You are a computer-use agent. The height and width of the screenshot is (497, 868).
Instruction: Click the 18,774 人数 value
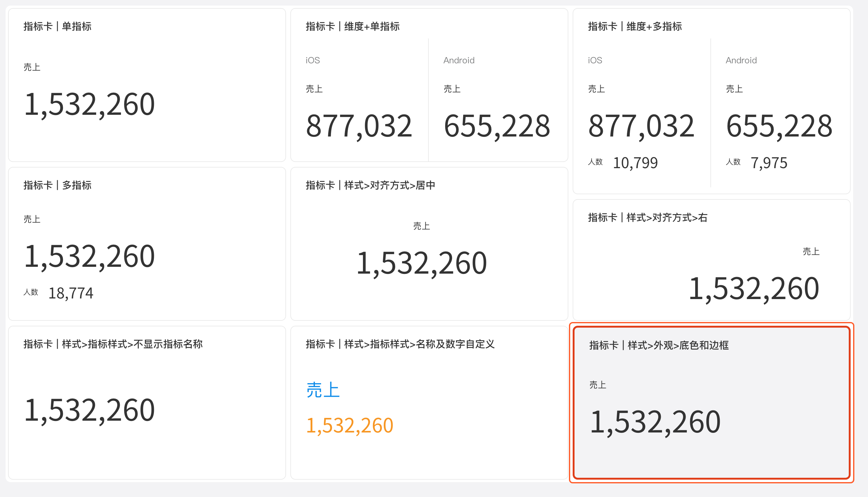(x=71, y=293)
